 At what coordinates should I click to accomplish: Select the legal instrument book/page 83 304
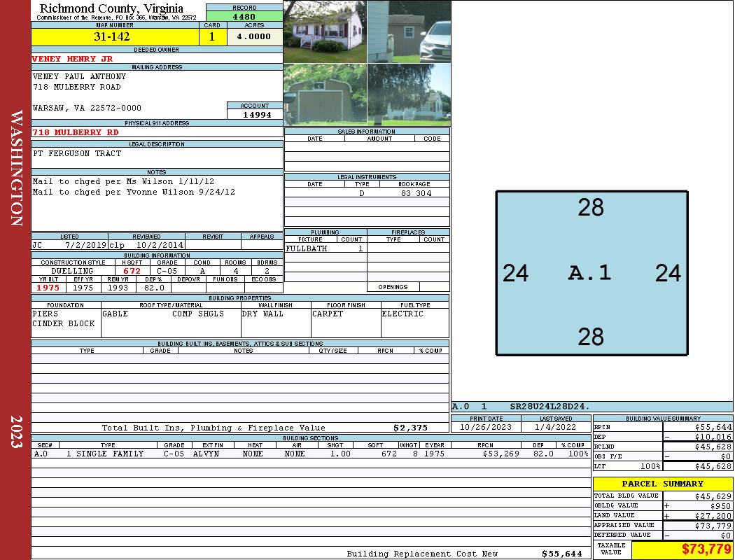[x=416, y=193]
